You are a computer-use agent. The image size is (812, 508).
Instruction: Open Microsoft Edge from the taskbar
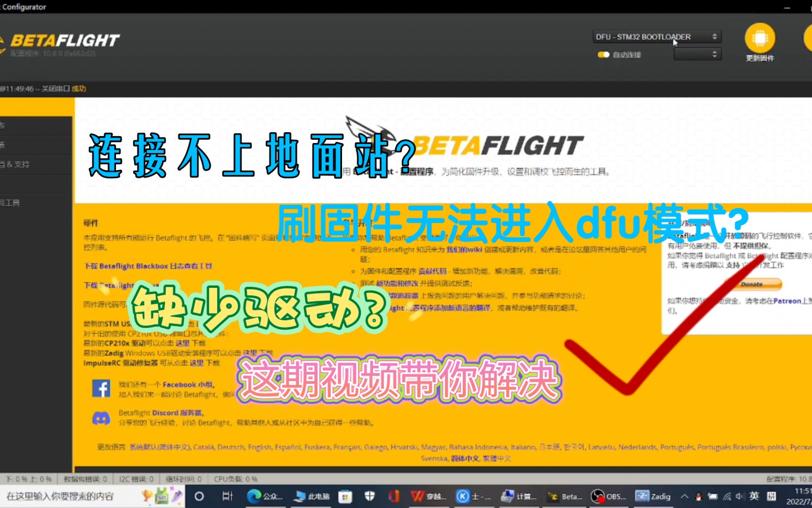tap(265, 496)
